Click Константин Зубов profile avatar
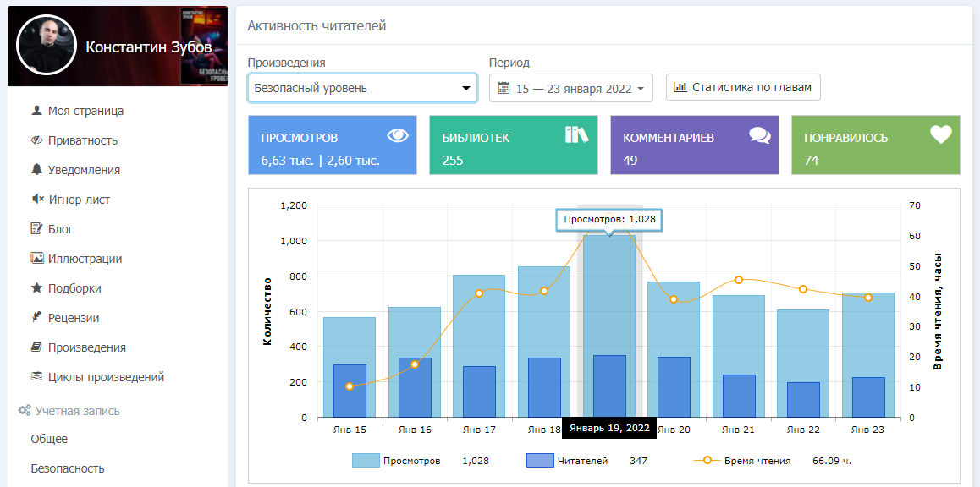980x487 pixels. (47, 46)
